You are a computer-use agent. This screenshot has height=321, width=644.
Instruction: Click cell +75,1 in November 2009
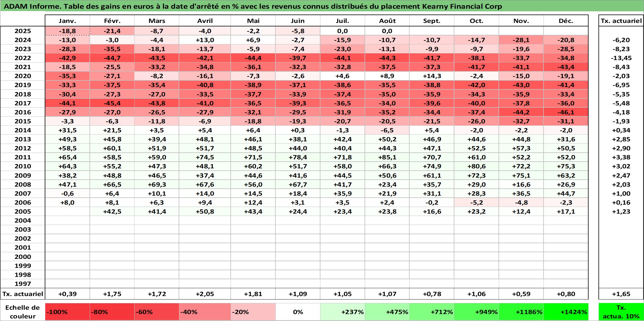[521, 176]
